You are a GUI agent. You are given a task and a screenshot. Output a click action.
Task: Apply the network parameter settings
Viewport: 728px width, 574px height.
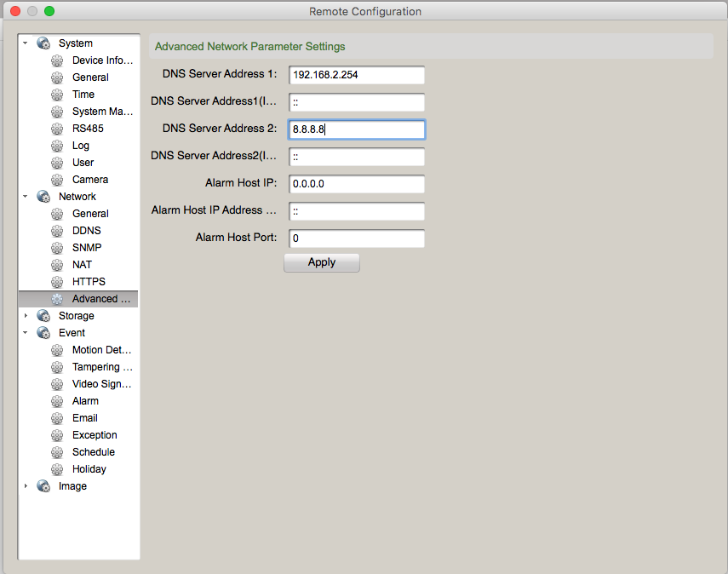pyautogui.click(x=322, y=263)
